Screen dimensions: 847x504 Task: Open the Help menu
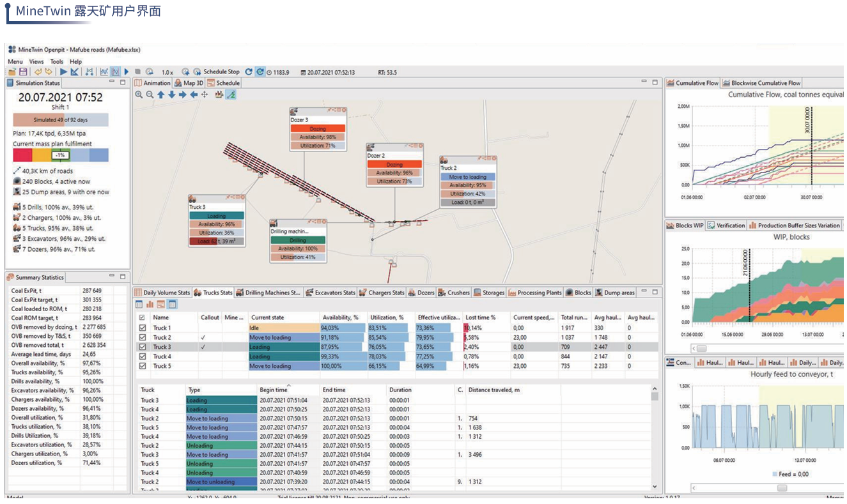(x=76, y=61)
